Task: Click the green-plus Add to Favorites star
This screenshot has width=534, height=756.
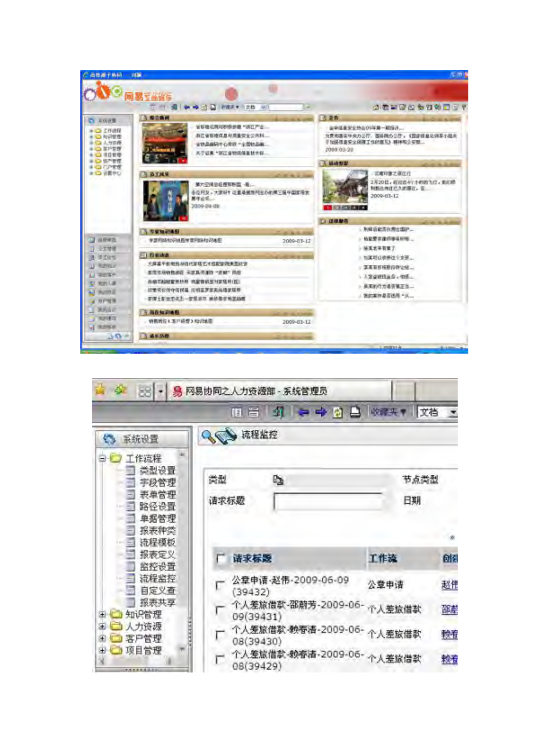Action: click(x=120, y=390)
